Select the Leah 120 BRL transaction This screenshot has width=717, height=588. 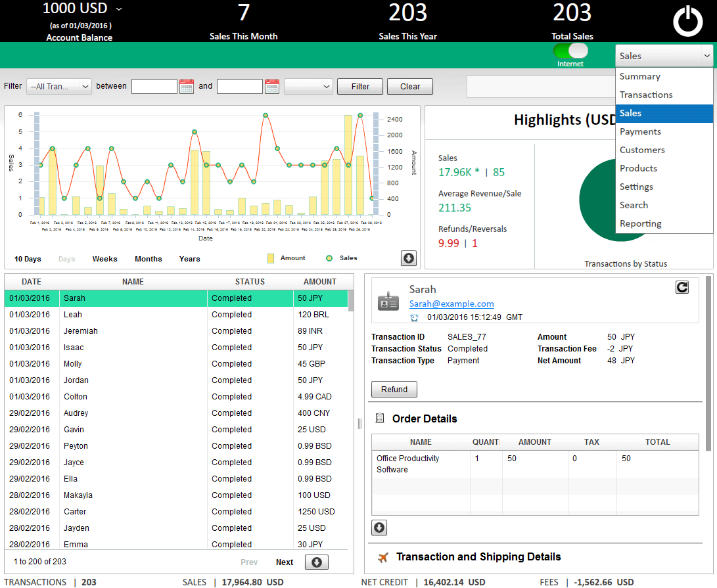coord(177,315)
